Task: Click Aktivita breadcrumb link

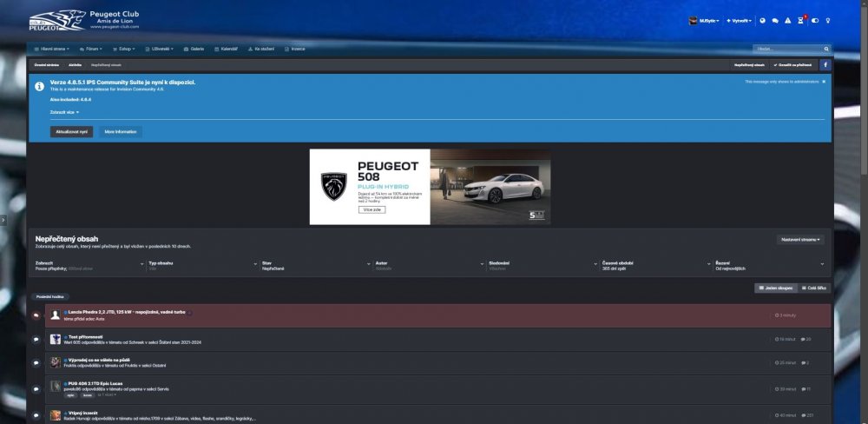Action: tap(75, 65)
